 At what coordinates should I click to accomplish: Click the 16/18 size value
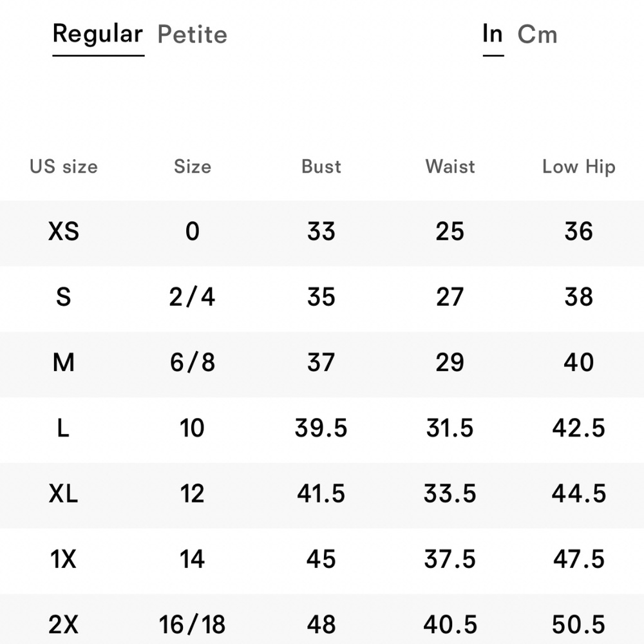pos(192,625)
